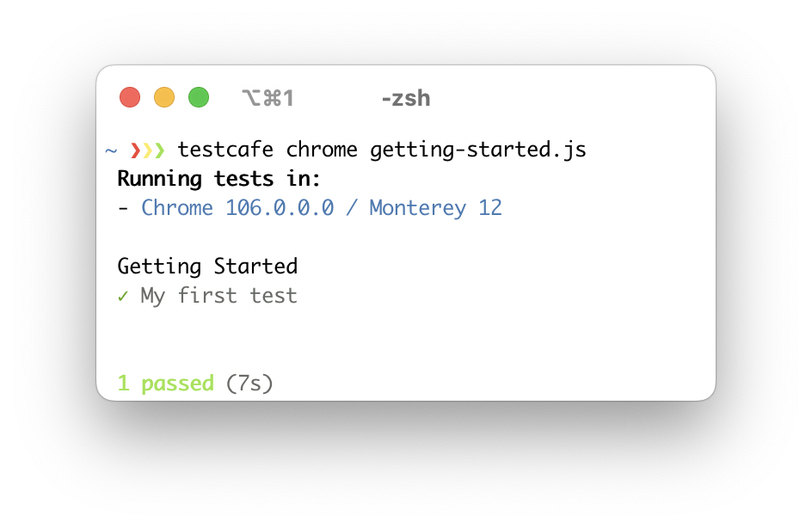Select the getting-started.js file name

478,150
